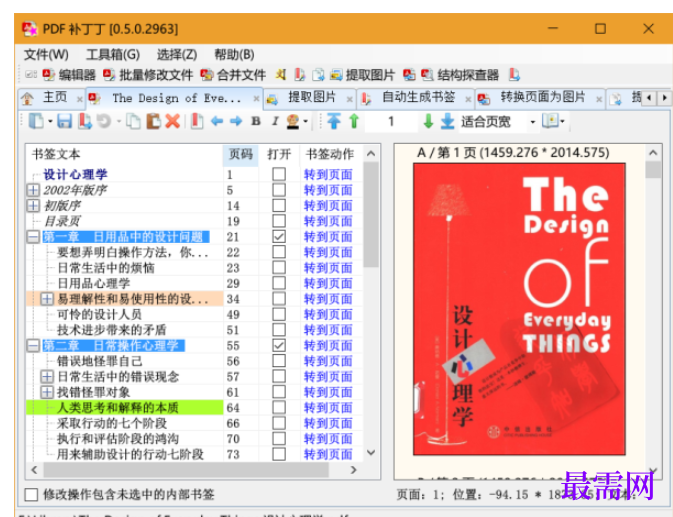The image size is (673, 517).
Task: Click the blue right arrow icon
Action: [236, 121]
